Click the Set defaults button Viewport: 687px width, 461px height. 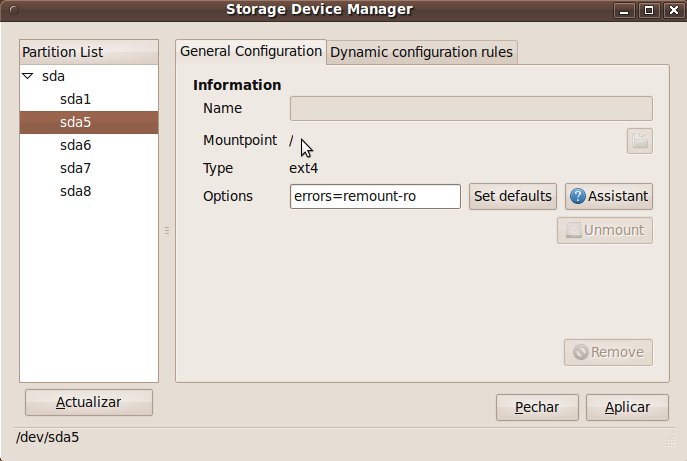(513, 196)
